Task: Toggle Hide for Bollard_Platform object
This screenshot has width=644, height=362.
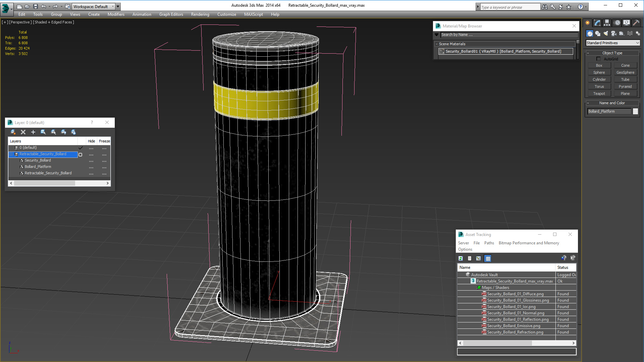Action: point(91,167)
